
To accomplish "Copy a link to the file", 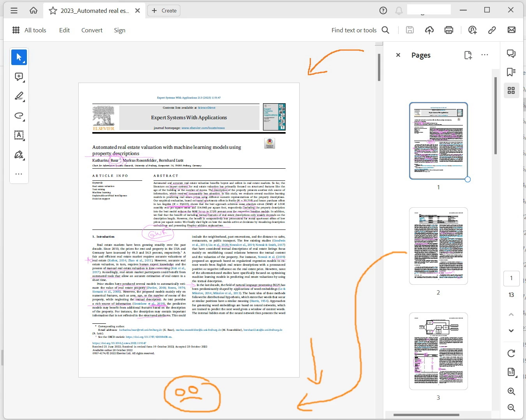I will (x=492, y=30).
